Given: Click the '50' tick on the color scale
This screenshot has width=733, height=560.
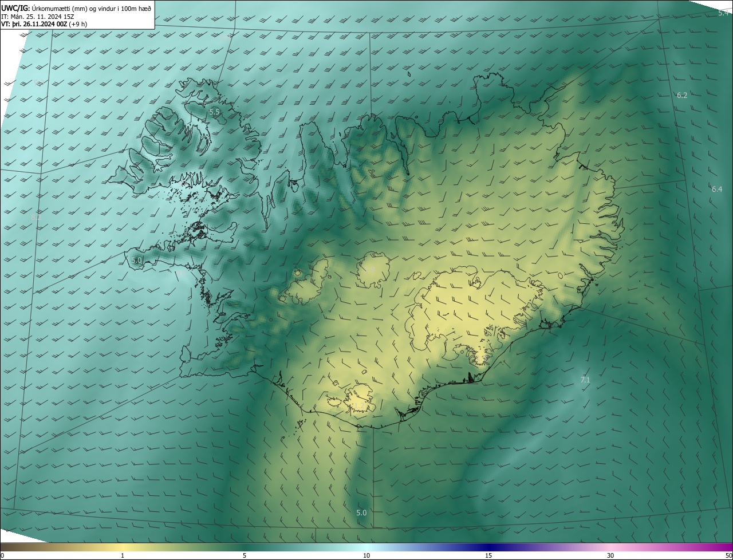Looking at the screenshot, I should click(728, 555).
